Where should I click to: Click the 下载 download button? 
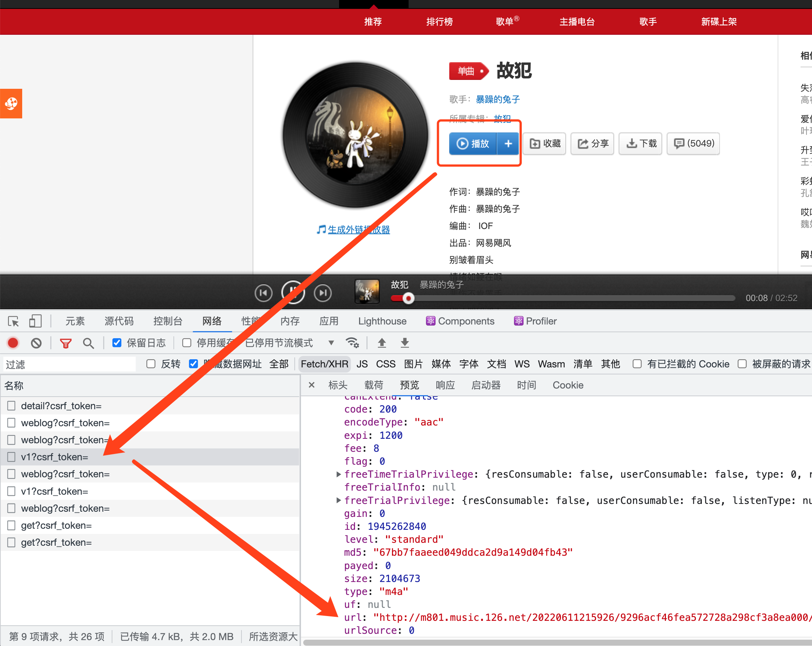pos(641,144)
